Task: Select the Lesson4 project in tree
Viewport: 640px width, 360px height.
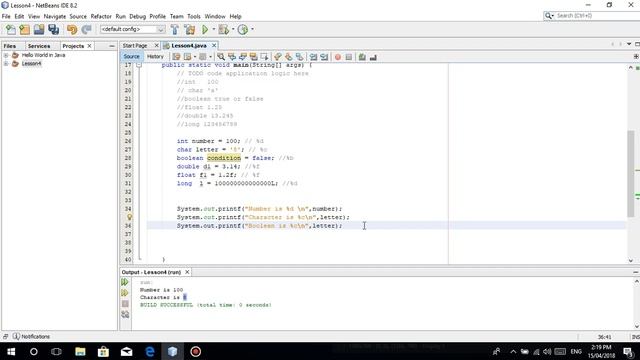Action: coord(31,64)
